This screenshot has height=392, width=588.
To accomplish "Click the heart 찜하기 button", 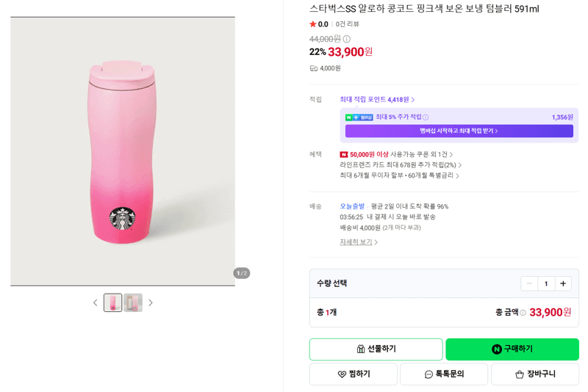I will (354, 374).
